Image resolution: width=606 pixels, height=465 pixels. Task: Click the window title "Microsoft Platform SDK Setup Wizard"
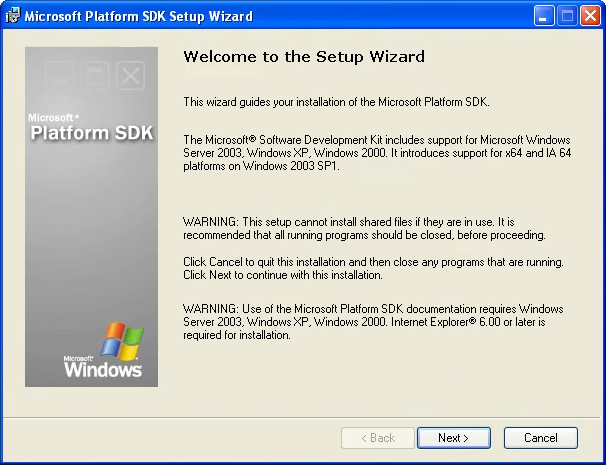[138, 17]
